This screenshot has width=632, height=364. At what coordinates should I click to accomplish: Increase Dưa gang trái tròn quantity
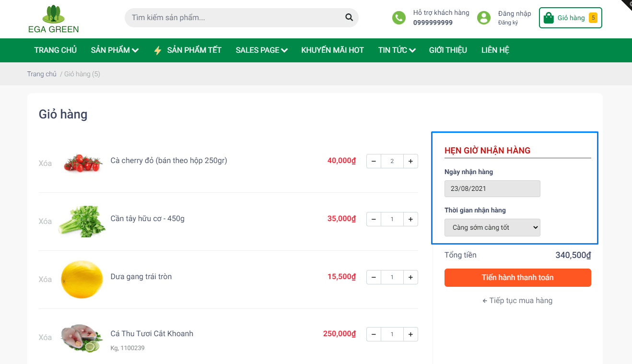tap(410, 277)
